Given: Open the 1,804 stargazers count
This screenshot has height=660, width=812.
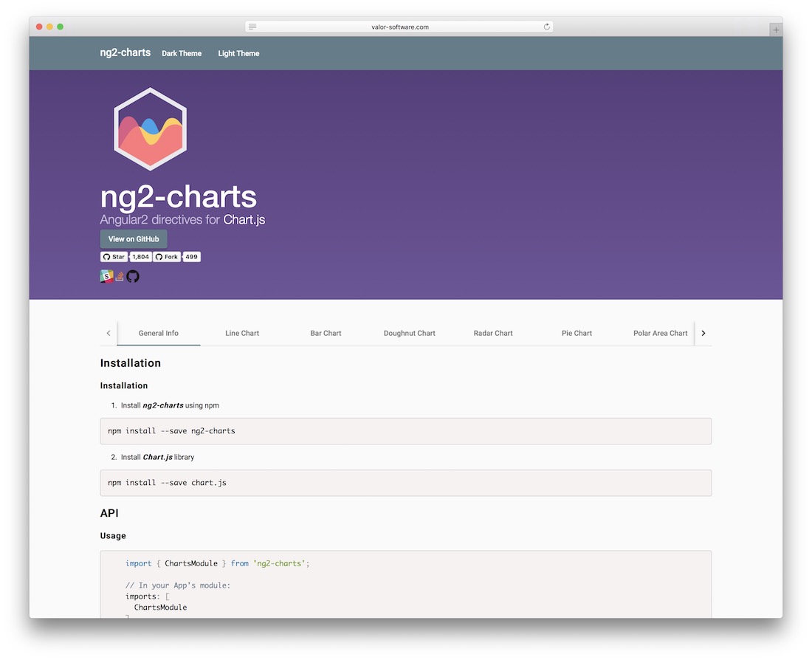Looking at the screenshot, I should (140, 257).
